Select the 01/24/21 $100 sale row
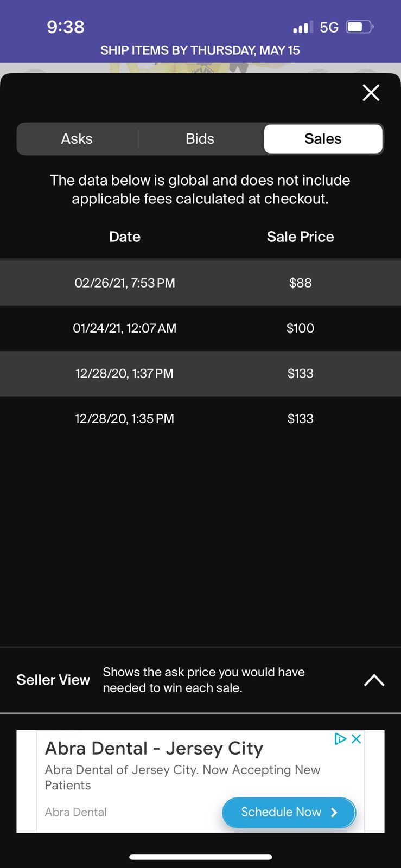The image size is (401, 868). [x=200, y=328]
